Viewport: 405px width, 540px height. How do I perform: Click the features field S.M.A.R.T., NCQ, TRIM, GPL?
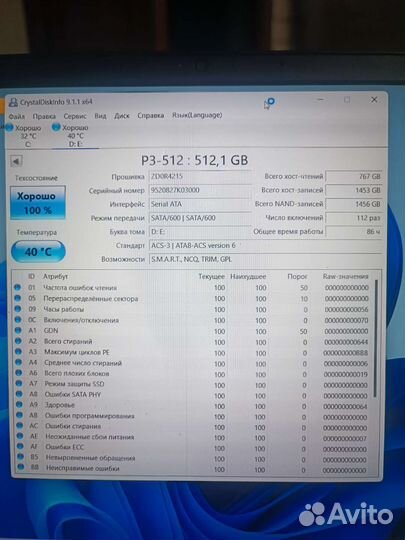point(266,259)
